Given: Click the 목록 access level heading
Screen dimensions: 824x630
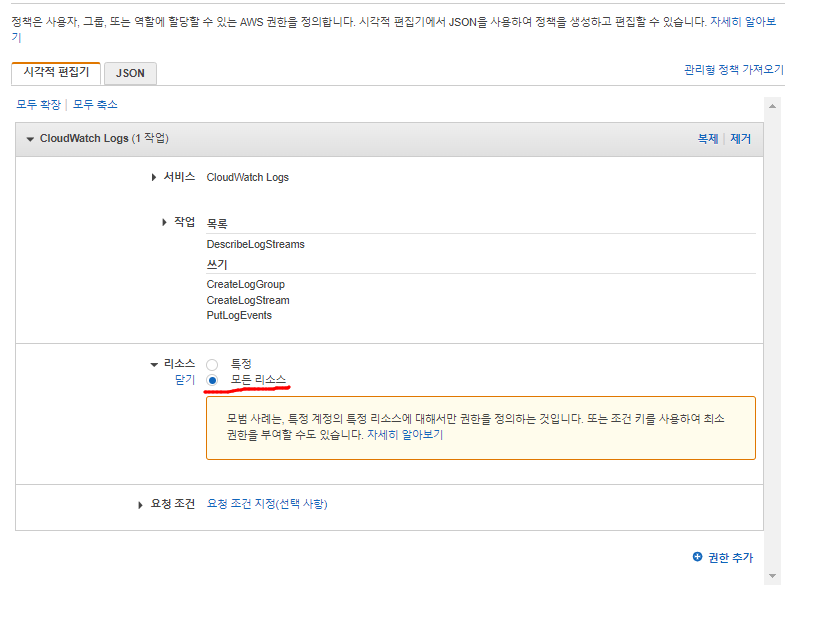Looking at the screenshot, I should pyautogui.click(x=217, y=224).
